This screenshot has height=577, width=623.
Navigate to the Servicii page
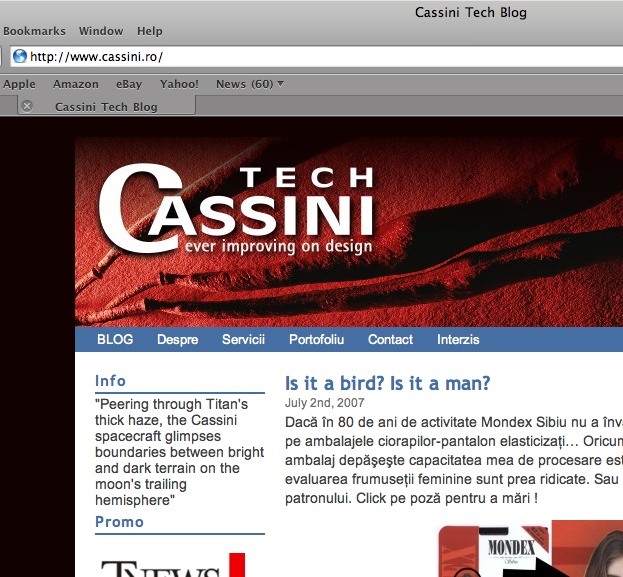click(243, 340)
